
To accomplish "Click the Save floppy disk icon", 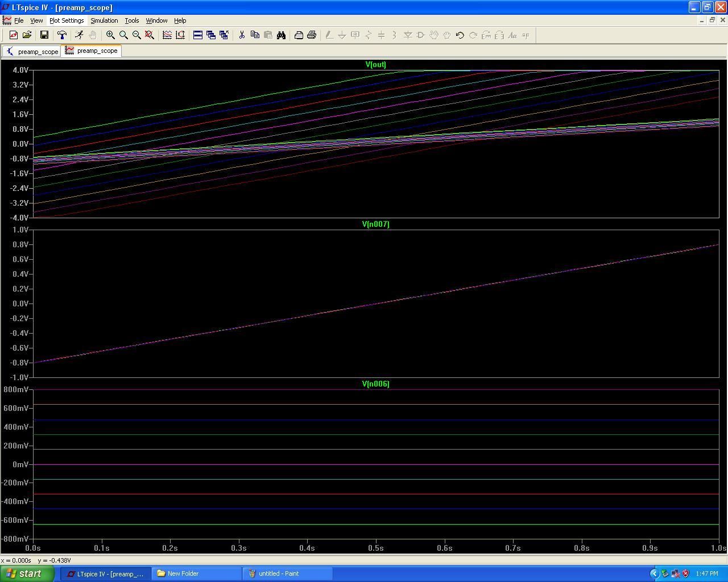I will click(44, 35).
